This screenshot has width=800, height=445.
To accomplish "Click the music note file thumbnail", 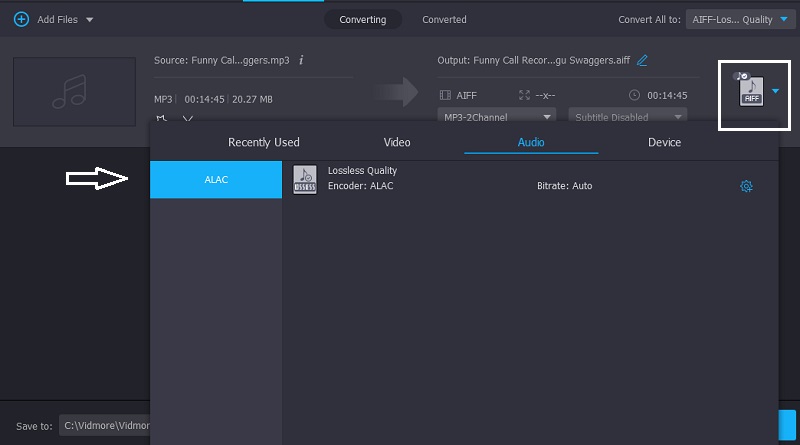I will [74, 92].
